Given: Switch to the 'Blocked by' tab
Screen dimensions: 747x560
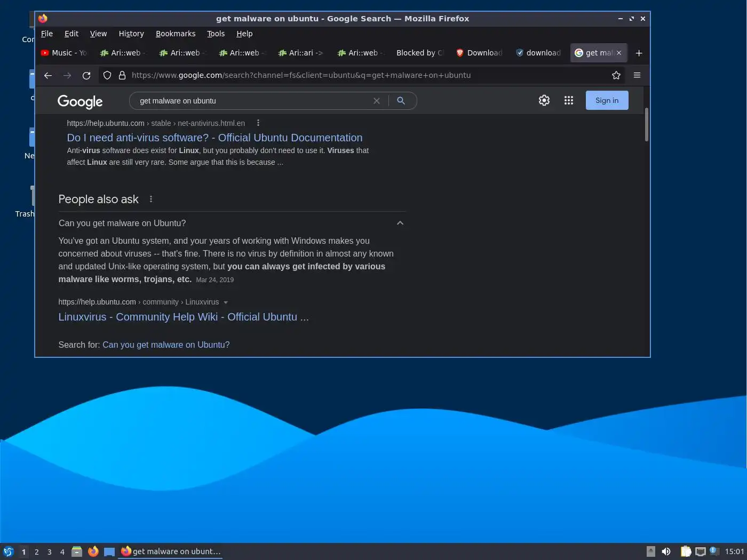Looking at the screenshot, I should (420, 53).
